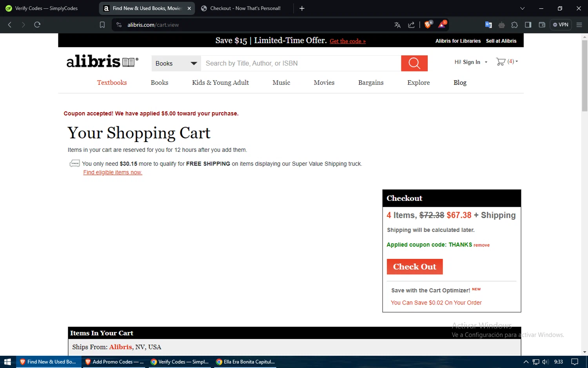Click the taskbar clock showing 9:33

click(559, 362)
